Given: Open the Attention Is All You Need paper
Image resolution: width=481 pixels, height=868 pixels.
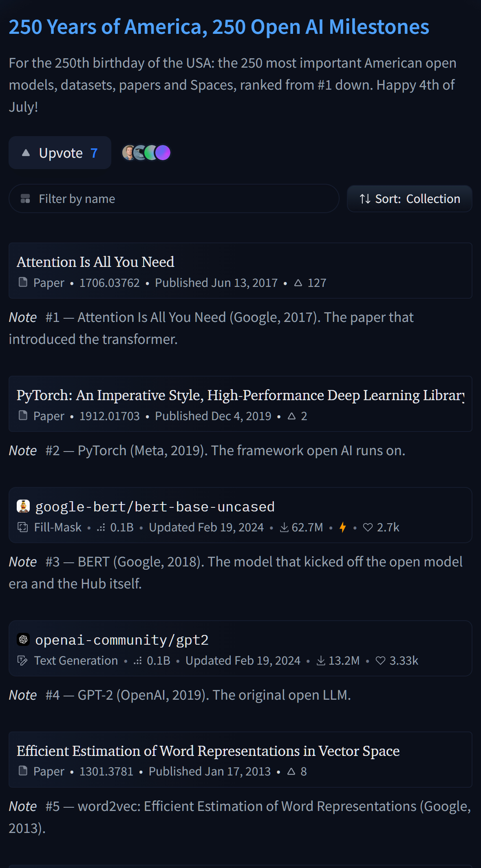Looking at the screenshot, I should click(95, 262).
